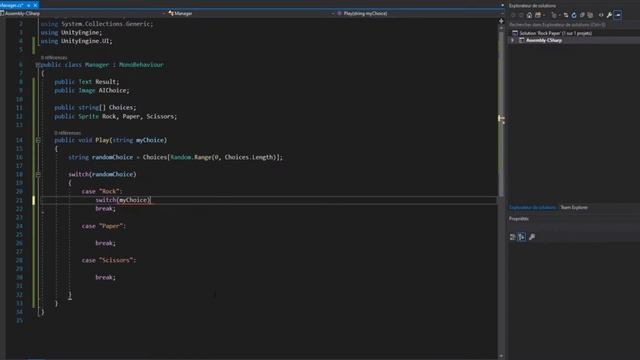The width and height of the screenshot is (640, 360).
Task: Refresh the Solution Explorer
Action: point(574,15)
